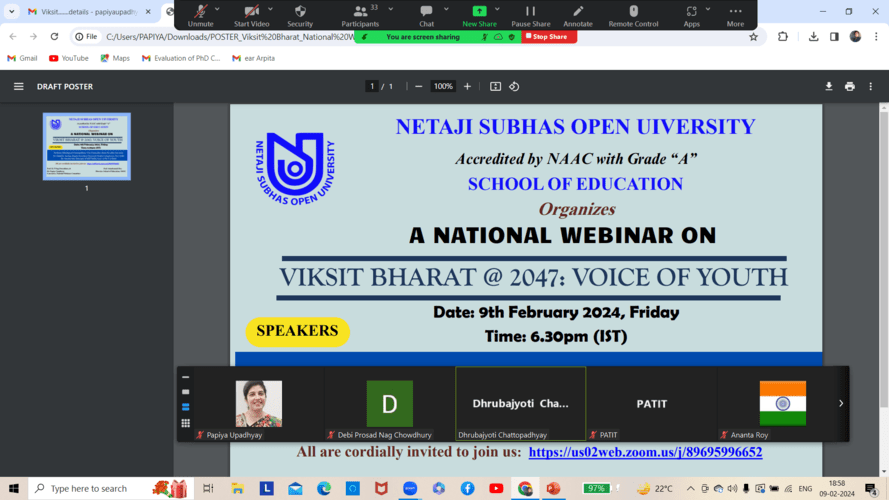The height and width of the screenshot is (500, 889).
Task: Rotate PDF counterclockwise
Action: pos(514,87)
